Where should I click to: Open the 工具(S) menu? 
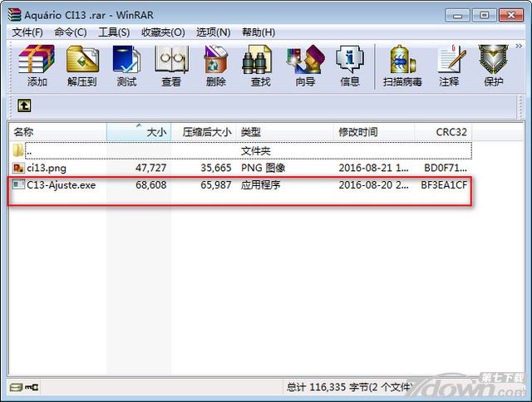point(114,32)
